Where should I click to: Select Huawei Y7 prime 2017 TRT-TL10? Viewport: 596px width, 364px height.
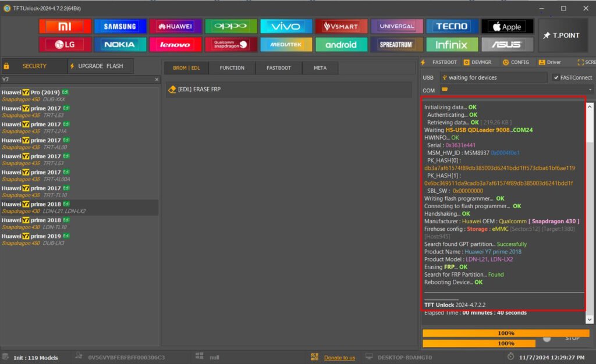[x=79, y=191]
